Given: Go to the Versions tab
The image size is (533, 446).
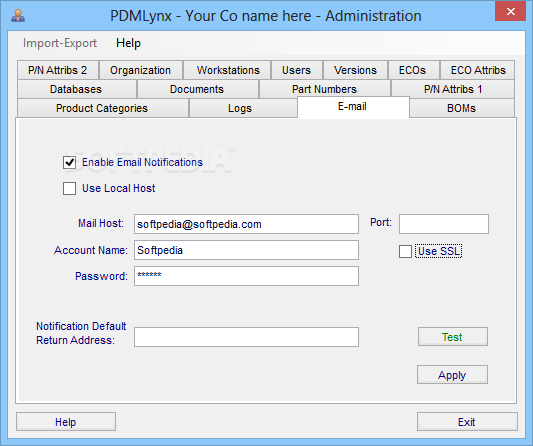Looking at the screenshot, I should (355, 70).
